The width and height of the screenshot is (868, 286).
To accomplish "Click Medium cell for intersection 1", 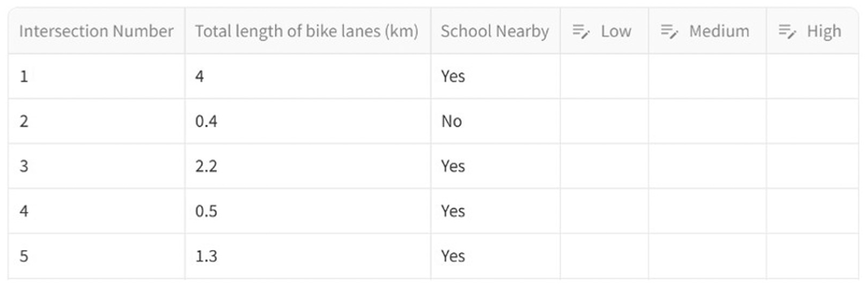I will pos(707,76).
